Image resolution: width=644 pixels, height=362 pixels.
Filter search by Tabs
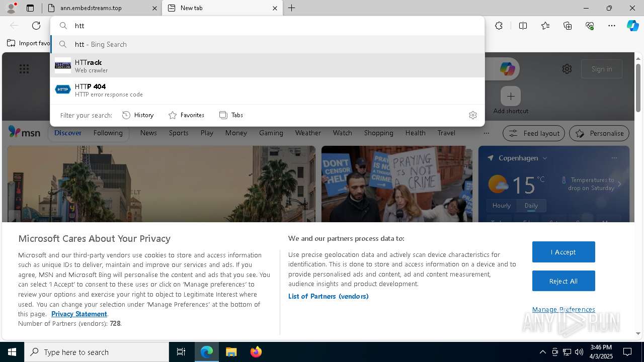[231, 115]
